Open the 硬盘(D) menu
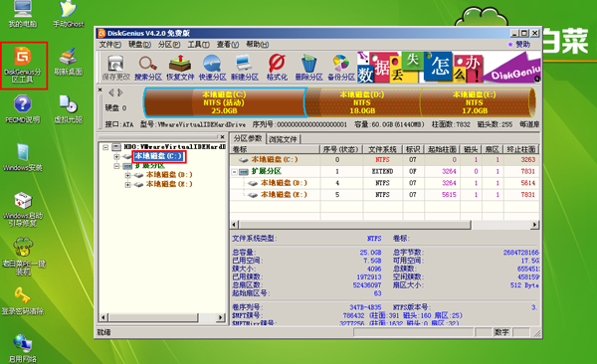 click(x=139, y=45)
